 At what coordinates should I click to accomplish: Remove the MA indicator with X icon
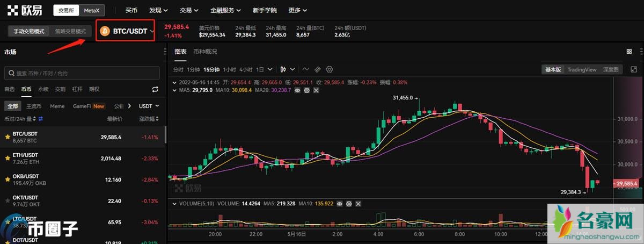(x=316, y=90)
